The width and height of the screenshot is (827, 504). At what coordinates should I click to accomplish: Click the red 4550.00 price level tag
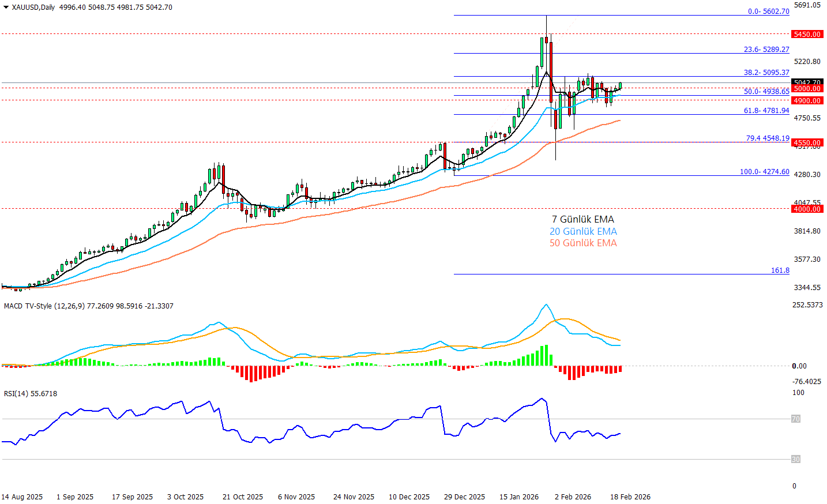coord(806,143)
